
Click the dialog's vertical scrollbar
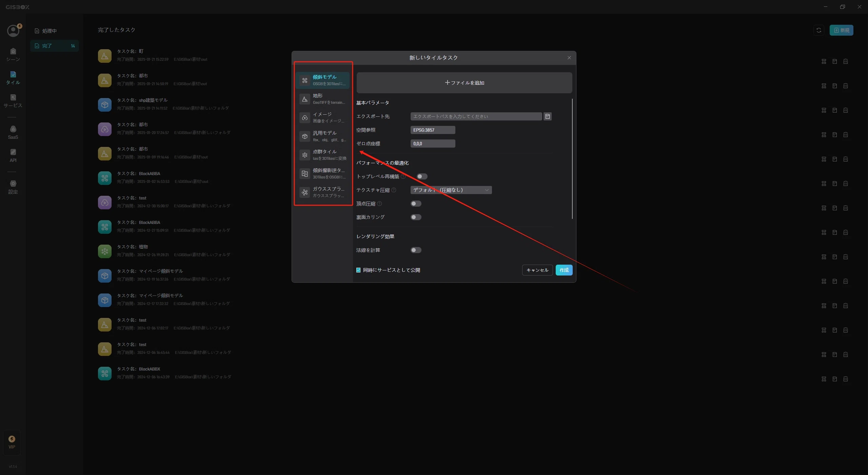coord(572,159)
